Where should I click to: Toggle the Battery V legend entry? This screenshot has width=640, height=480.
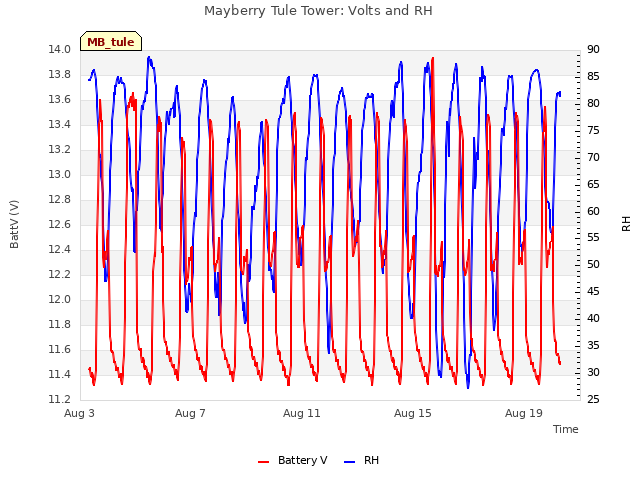pos(293,460)
